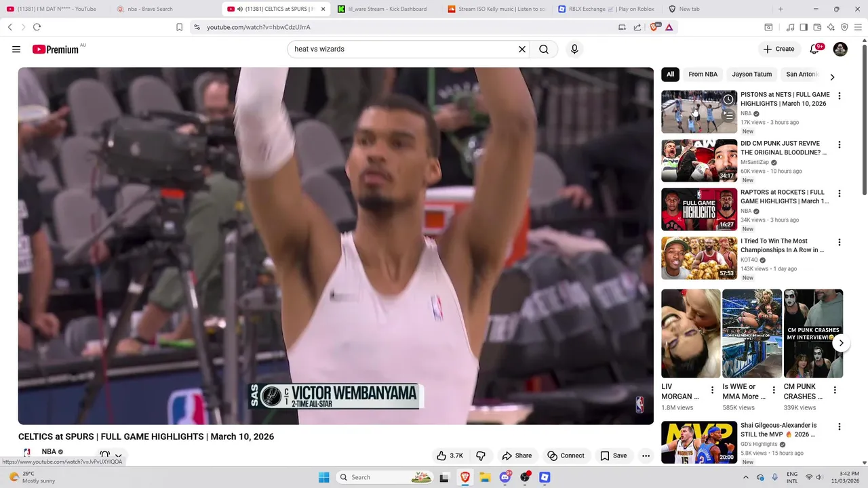Screen dimensions: 868x488
Task: Reload the page
Action: tap(37, 27)
